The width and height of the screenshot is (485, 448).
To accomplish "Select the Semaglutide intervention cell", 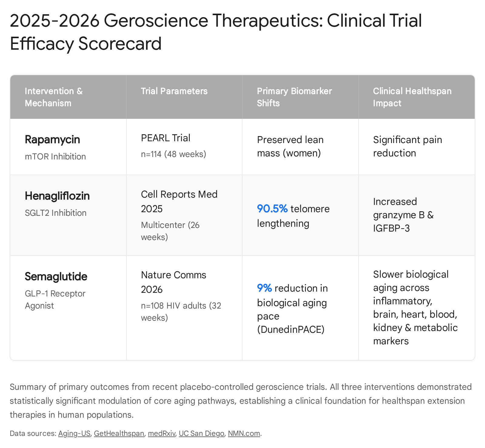I will (x=68, y=308).
